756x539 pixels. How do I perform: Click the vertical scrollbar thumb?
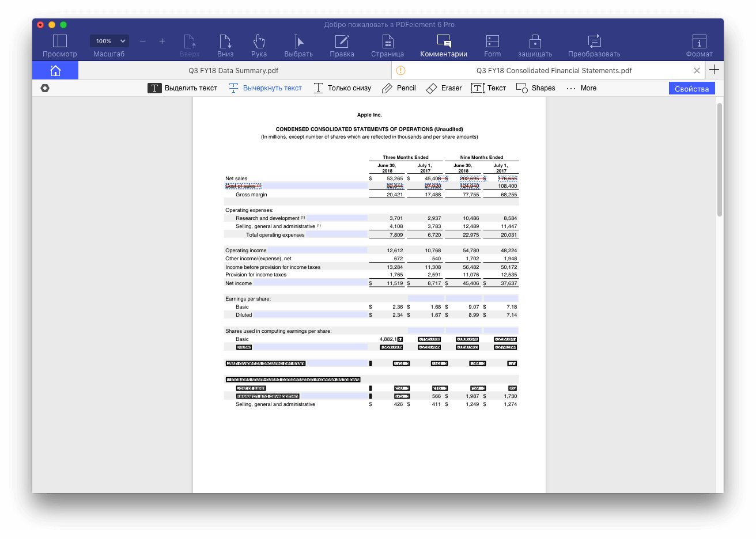(720, 160)
